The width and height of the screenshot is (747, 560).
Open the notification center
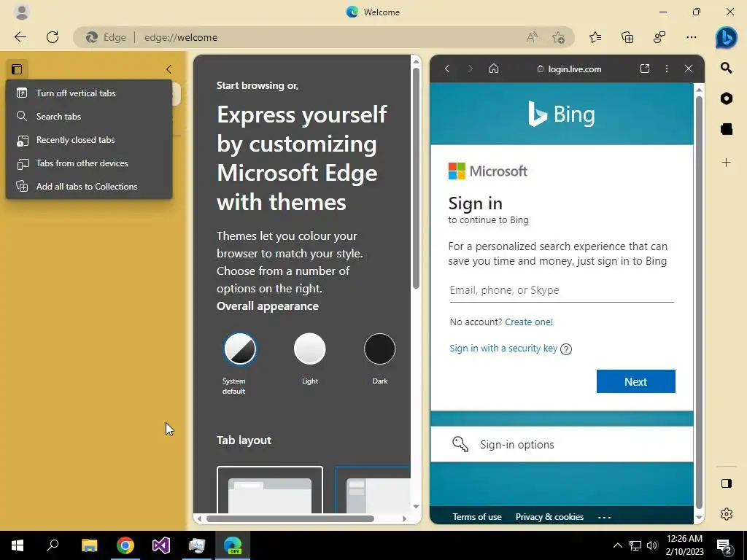pos(724,545)
